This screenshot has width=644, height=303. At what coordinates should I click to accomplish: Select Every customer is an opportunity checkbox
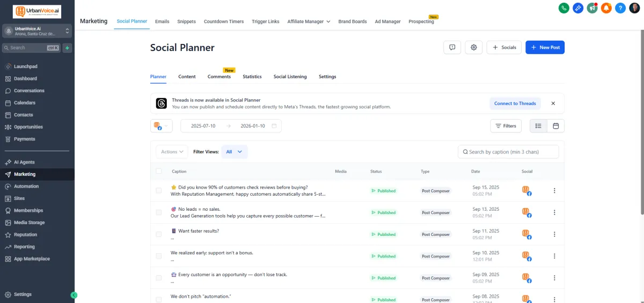coord(158,278)
